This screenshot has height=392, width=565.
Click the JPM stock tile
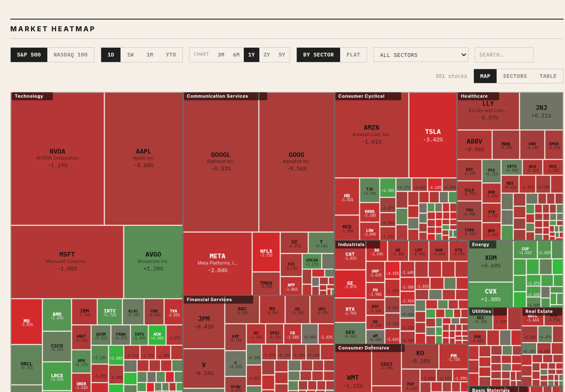204,322
